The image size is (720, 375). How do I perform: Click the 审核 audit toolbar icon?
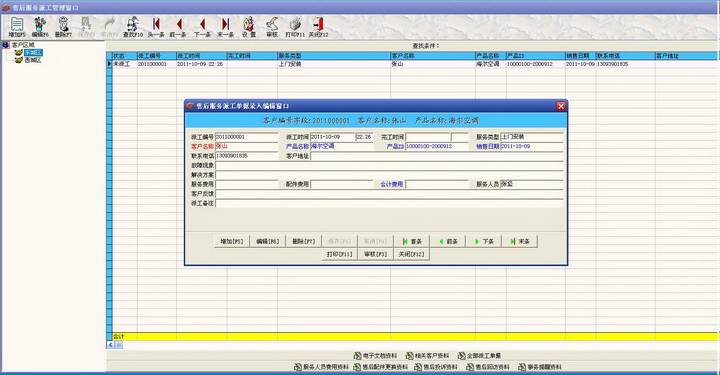272,27
